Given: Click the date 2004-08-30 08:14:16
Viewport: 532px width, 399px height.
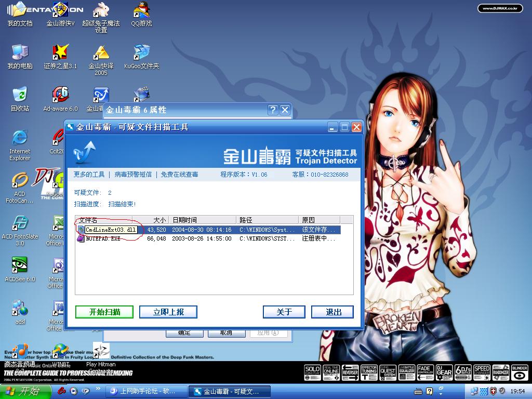Looking at the screenshot, I should 202,230.
